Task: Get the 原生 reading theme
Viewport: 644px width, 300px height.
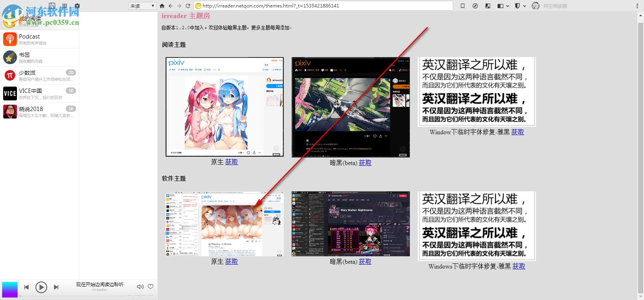Action: pos(231,162)
